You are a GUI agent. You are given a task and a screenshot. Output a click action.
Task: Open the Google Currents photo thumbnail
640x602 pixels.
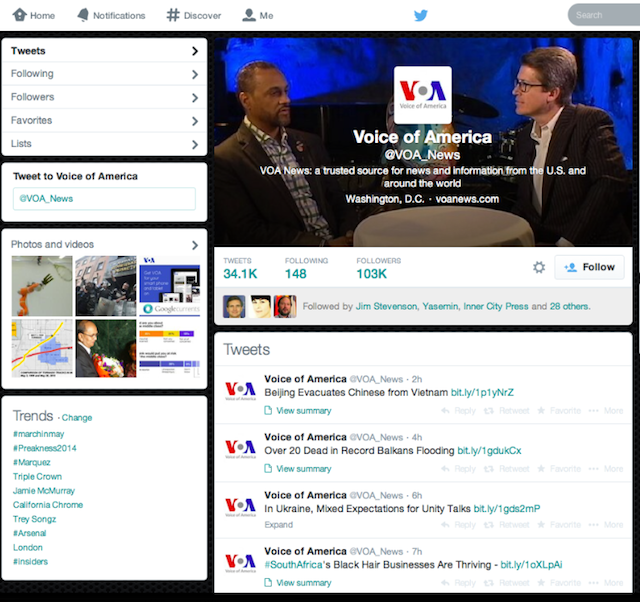pos(170,286)
